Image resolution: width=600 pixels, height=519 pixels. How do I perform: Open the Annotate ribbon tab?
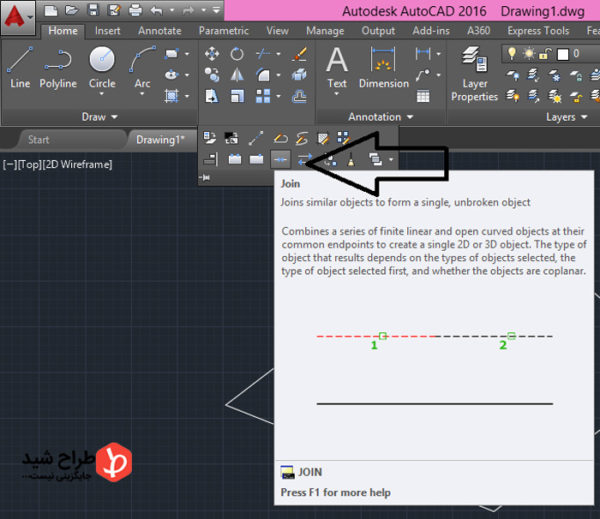159,31
